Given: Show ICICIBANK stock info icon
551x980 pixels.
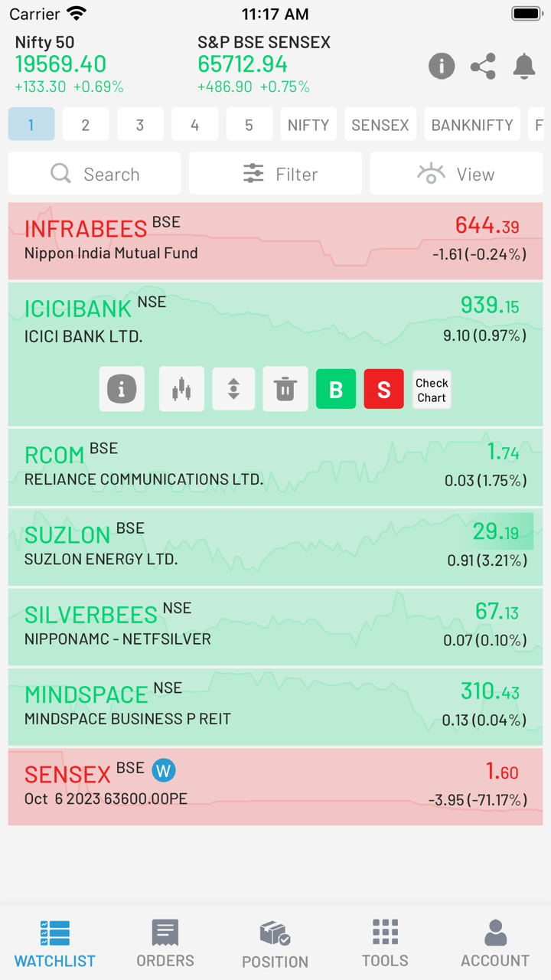Looking at the screenshot, I should click(x=122, y=389).
